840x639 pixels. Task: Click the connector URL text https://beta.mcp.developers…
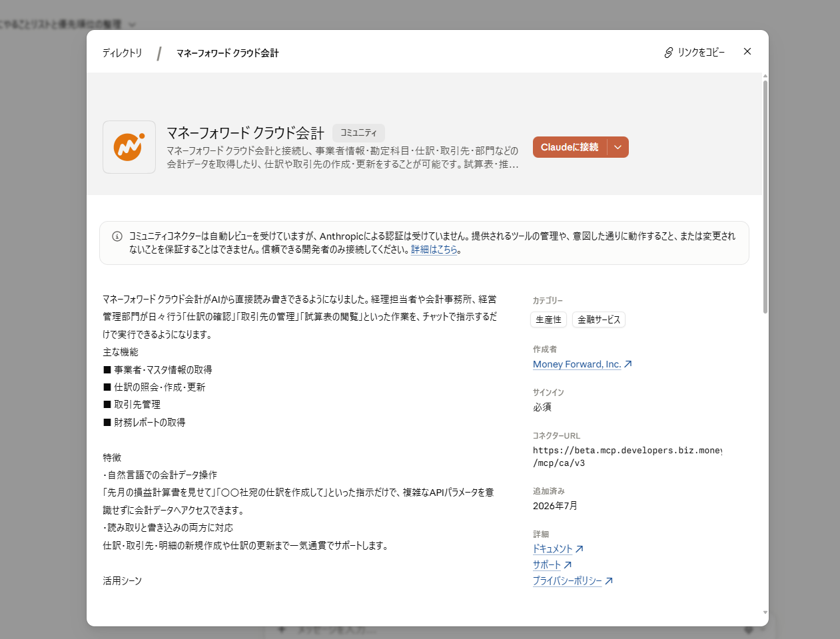click(x=628, y=457)
